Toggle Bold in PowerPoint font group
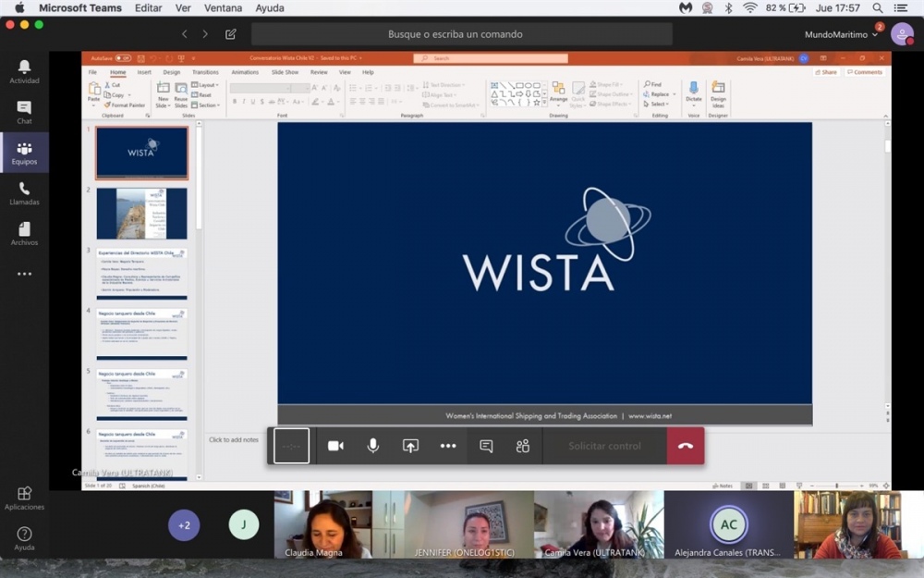The height and width of the screenshot is (578, 924). click(235, 102)
